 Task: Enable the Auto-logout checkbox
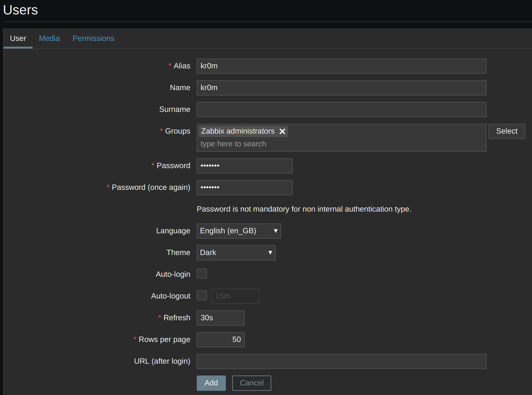click(x=202, y=296)
